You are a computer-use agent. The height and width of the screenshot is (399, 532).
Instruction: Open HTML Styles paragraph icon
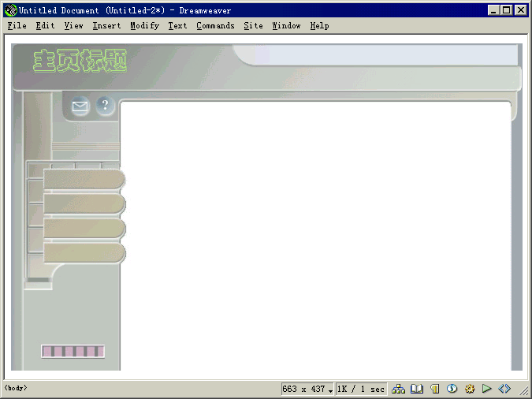pos(434,389)
